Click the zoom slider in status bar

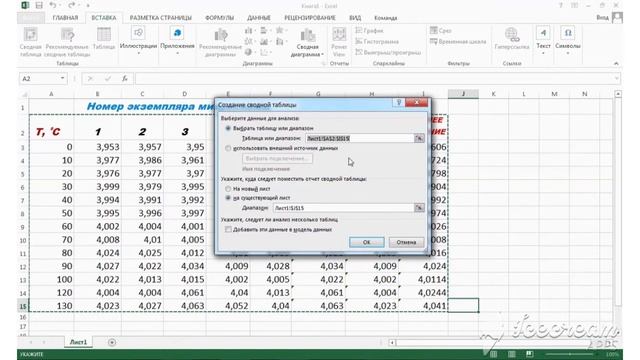tap(571, 354)
